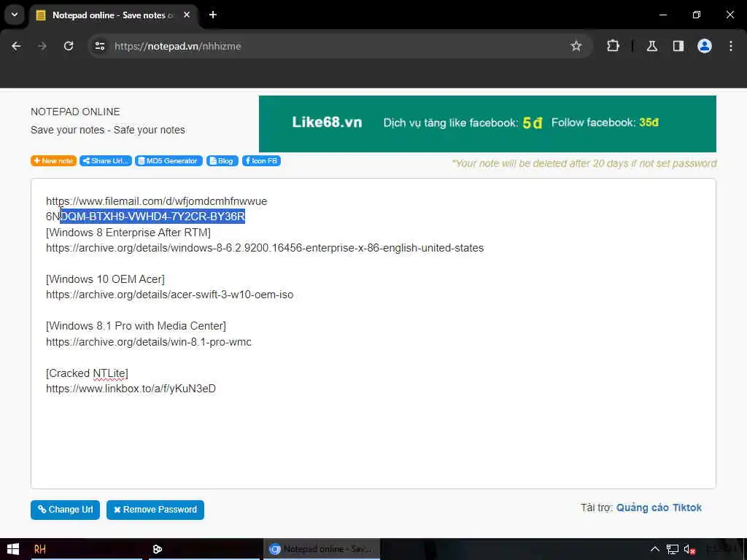Image resolution: width=747 pixels, height=560 pixels.
Task: Click the Remove Password button
Action: click(155, 510)
